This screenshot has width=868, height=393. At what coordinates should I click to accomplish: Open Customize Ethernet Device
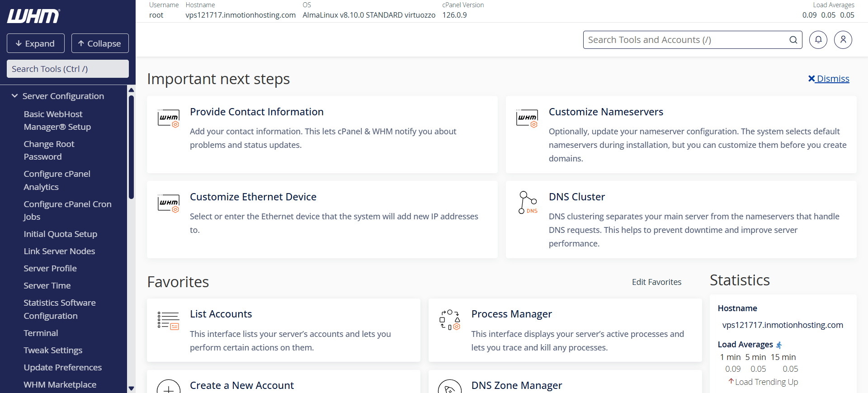tap(253, 197)
